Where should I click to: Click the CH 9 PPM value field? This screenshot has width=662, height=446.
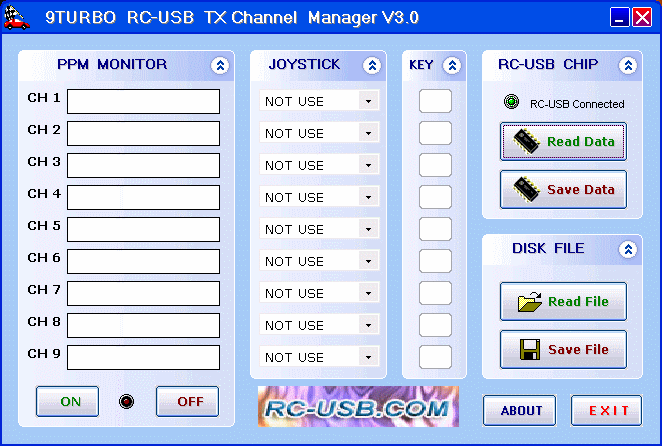pos(144,357)
